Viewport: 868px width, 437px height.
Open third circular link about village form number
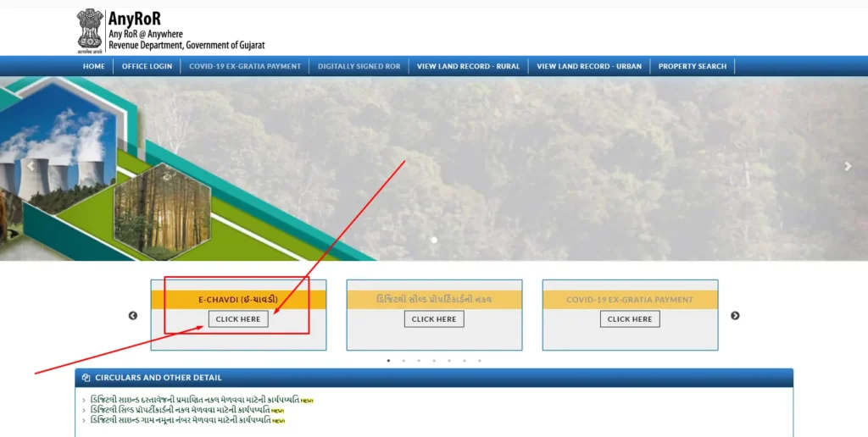point(181,420)
